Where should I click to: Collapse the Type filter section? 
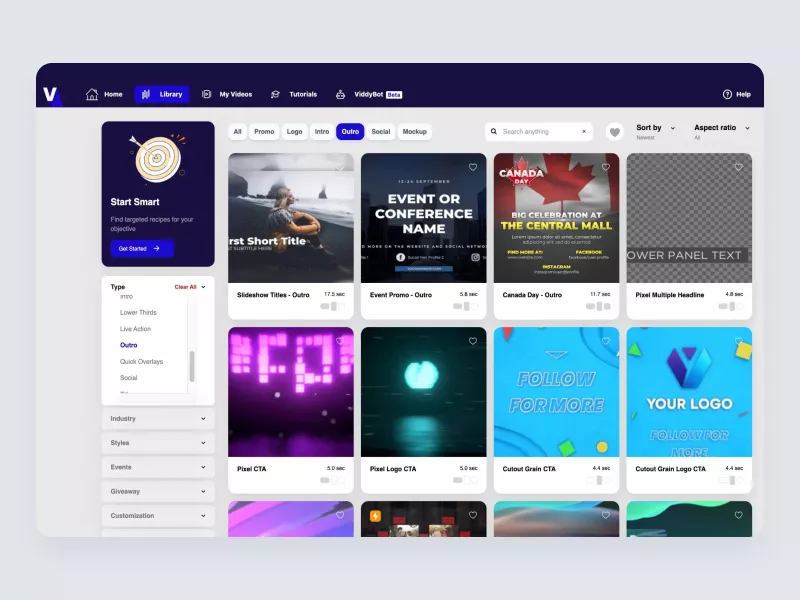(203, 287)
